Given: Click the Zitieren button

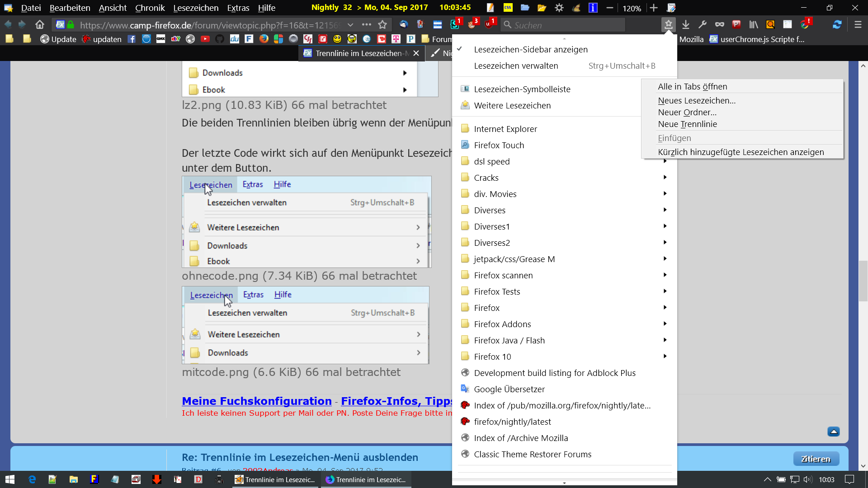Looking at the screenshot, I should (x=816, y=459).
